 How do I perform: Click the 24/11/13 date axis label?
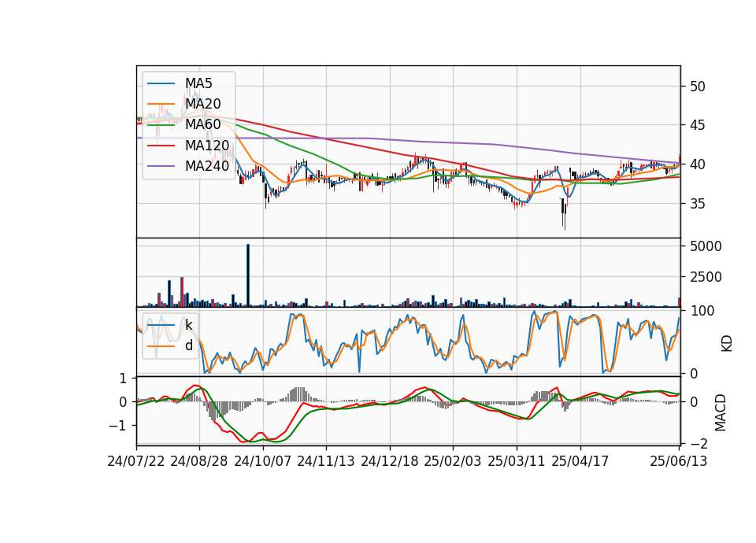[x=326, y=461]
